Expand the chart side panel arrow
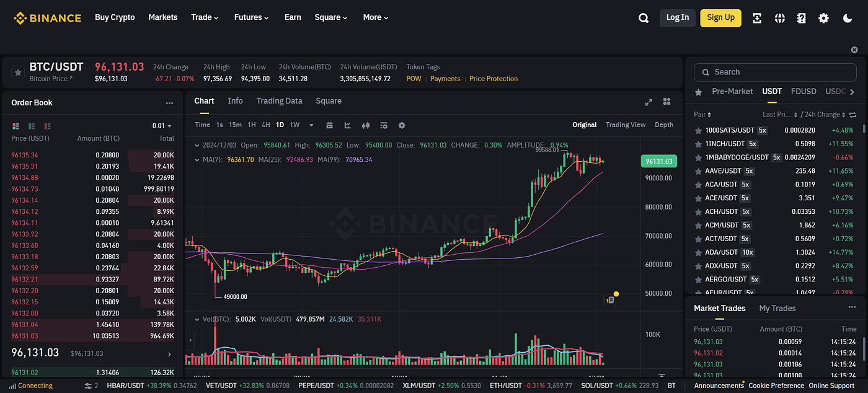868x393 pixels. pyautogui.click(x=190, y=340)
